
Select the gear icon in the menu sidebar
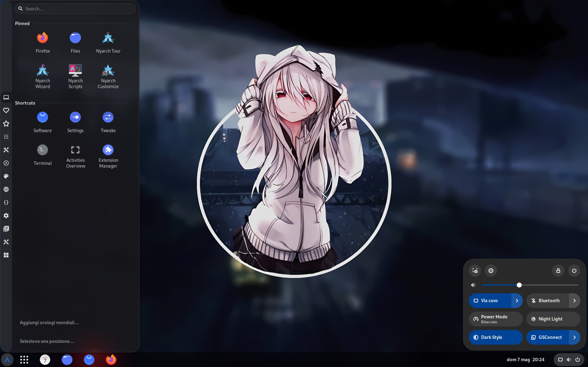point(6,216)
